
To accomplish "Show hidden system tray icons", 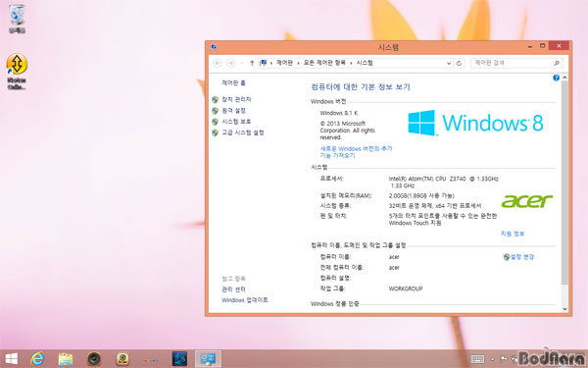I will click(x=493, y=359).
